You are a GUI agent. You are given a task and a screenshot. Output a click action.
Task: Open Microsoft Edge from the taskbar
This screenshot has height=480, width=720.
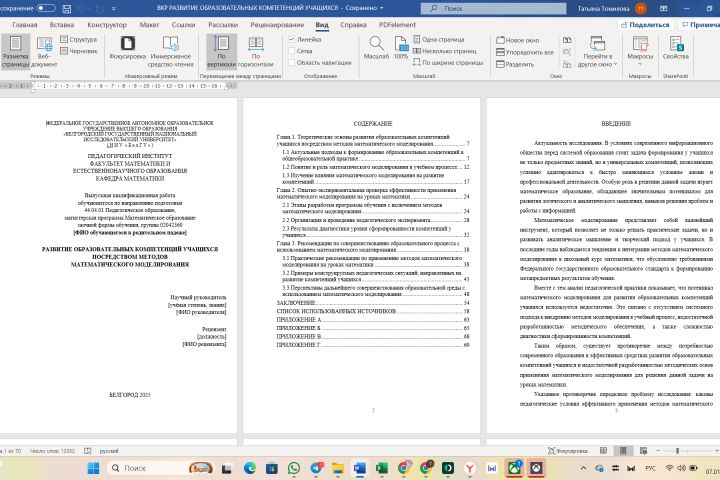coord(250,468)
